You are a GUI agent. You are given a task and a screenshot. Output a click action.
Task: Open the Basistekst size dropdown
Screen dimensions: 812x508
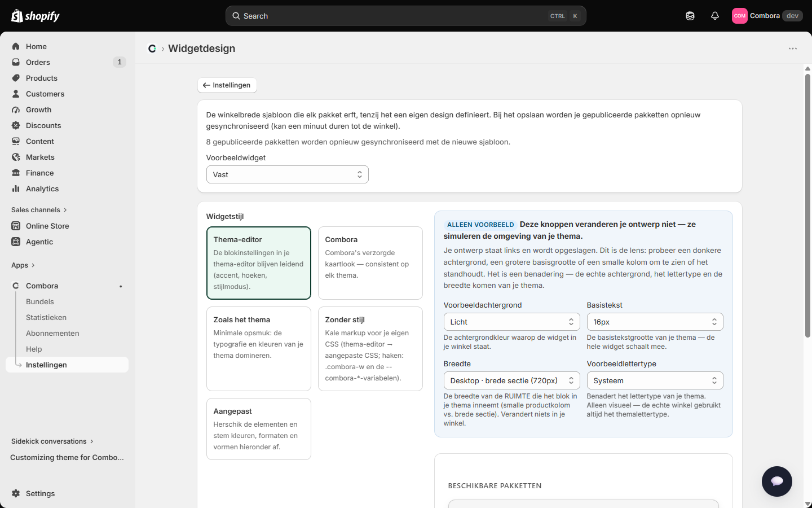point(655,322)
